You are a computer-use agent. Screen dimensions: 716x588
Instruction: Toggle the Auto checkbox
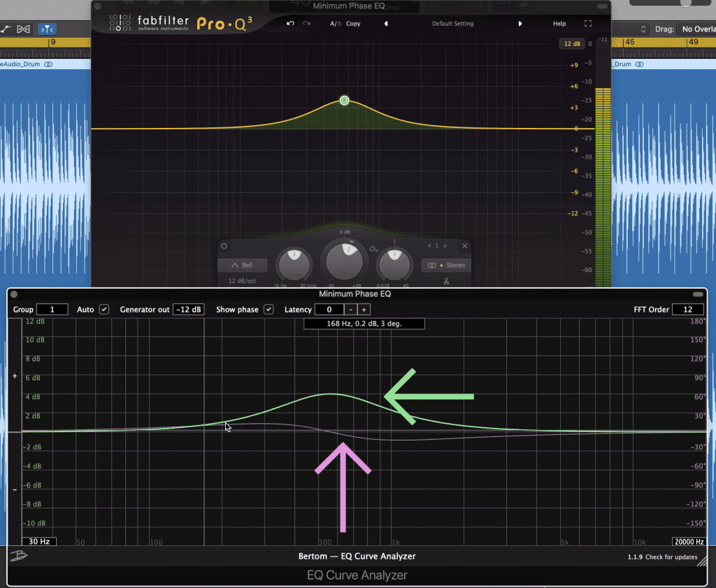click(104, 310)
